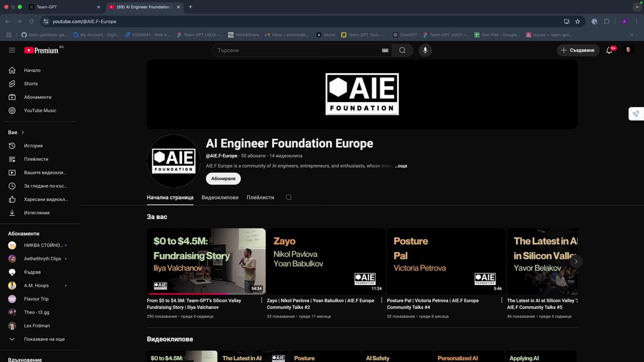
Task: Open options menu for Posture Pal video
Action: (x=502, y=301)
